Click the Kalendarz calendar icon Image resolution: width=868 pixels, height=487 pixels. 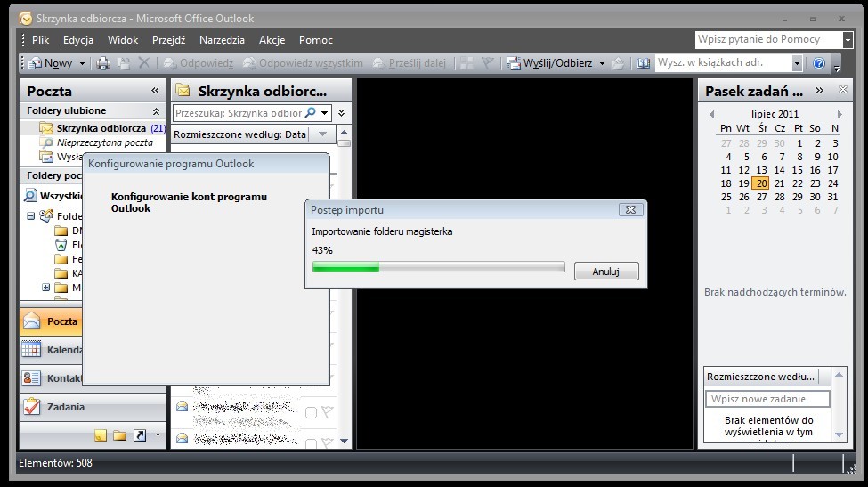[31, 350]
